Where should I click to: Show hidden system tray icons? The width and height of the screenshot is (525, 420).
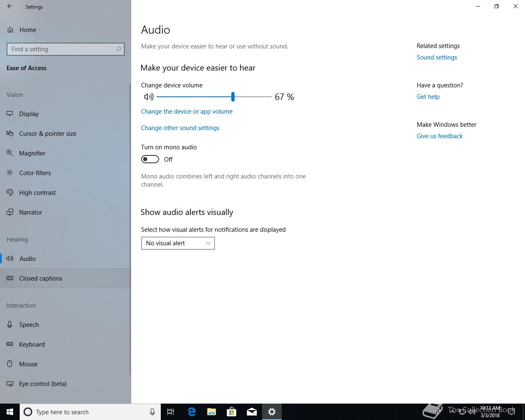(452, 412)
